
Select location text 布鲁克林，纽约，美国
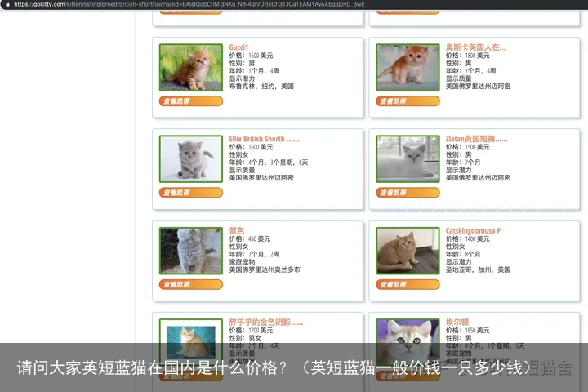pos(261,87)
